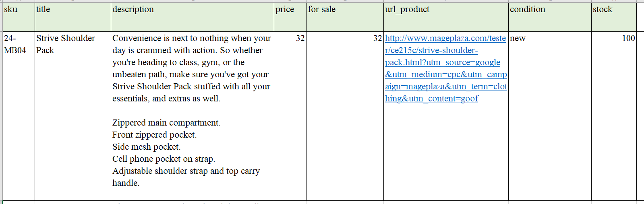Select the for sale cell showing 32
The image size is (644, 204).
[x=345, y=116]
